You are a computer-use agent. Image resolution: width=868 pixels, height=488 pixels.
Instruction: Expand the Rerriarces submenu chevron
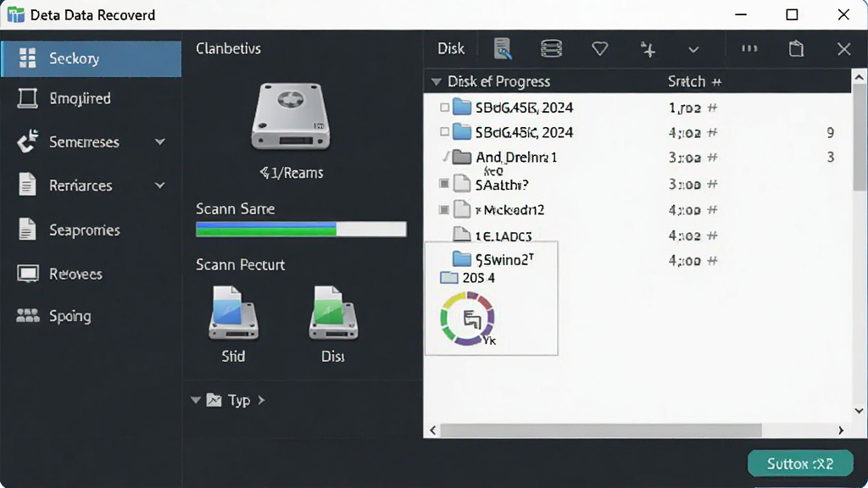160,186
